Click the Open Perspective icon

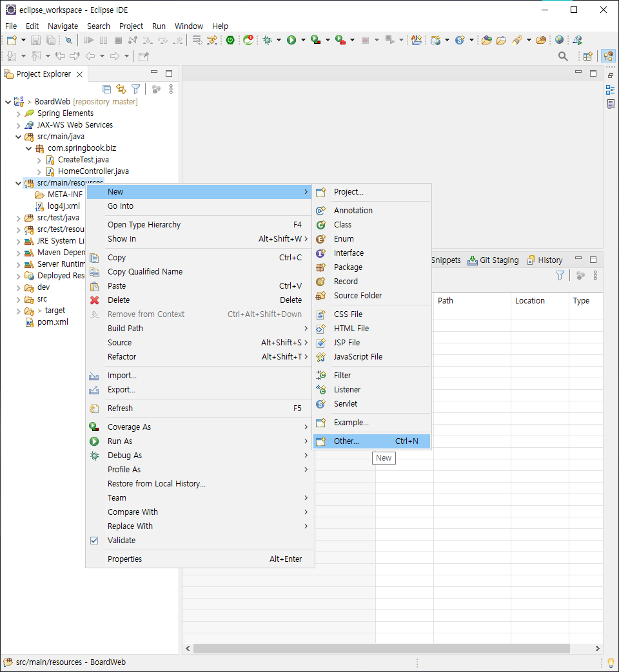coord(587,56)
